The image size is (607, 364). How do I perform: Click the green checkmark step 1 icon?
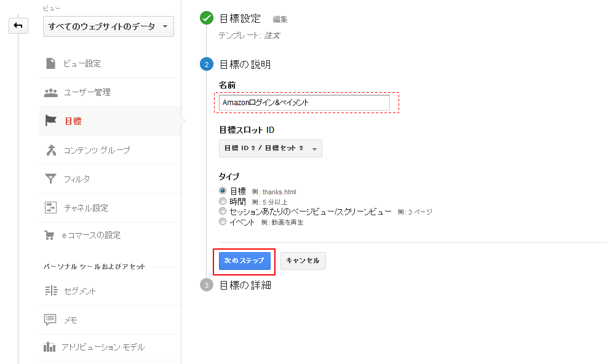coord(207,18)
